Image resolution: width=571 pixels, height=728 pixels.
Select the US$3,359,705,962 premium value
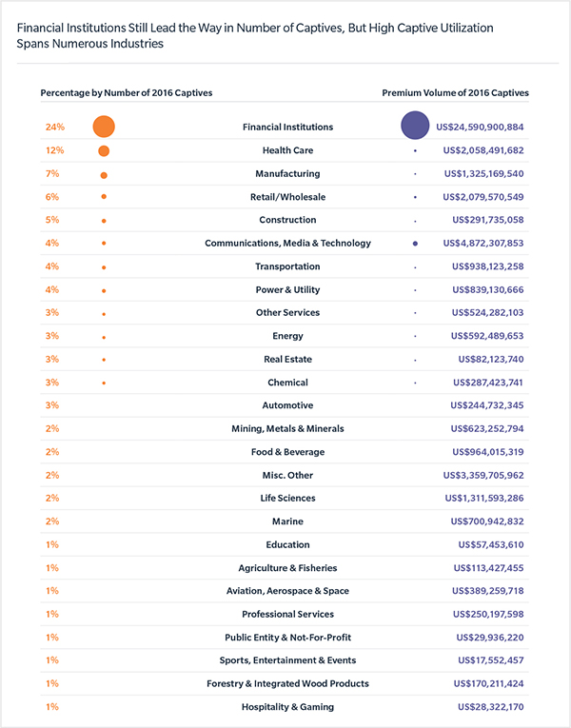[x=483, y=475]
